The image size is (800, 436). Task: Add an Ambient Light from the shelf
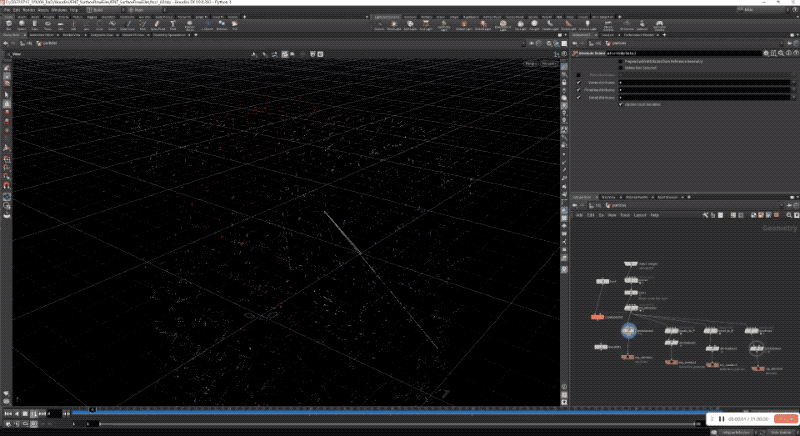pyautogui.click(x=587, y=23)
